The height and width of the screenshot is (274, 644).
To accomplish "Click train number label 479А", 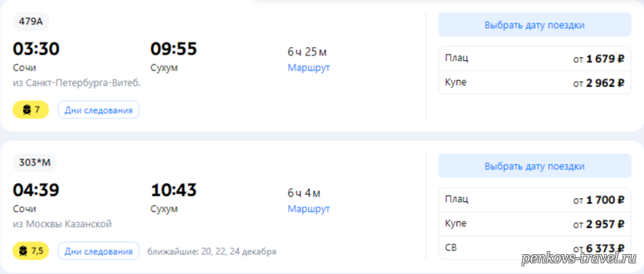I will tap(31, 22).
